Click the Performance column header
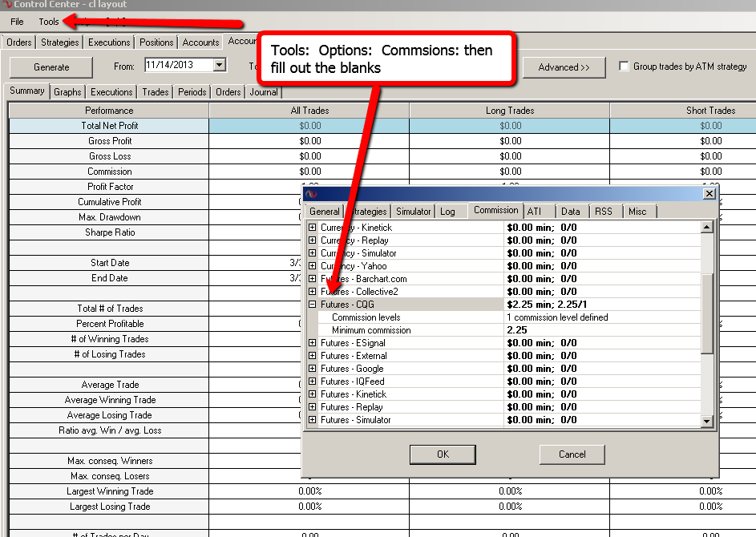Image resolution: width=756 pixels, height=537 pixels. [x=109, y=111]
